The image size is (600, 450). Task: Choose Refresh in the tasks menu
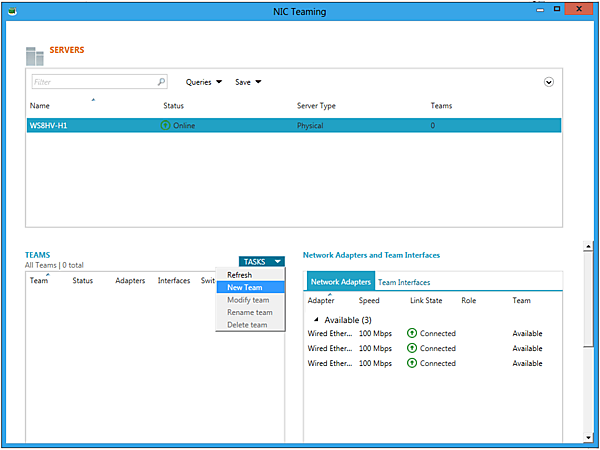pos(240,274)
